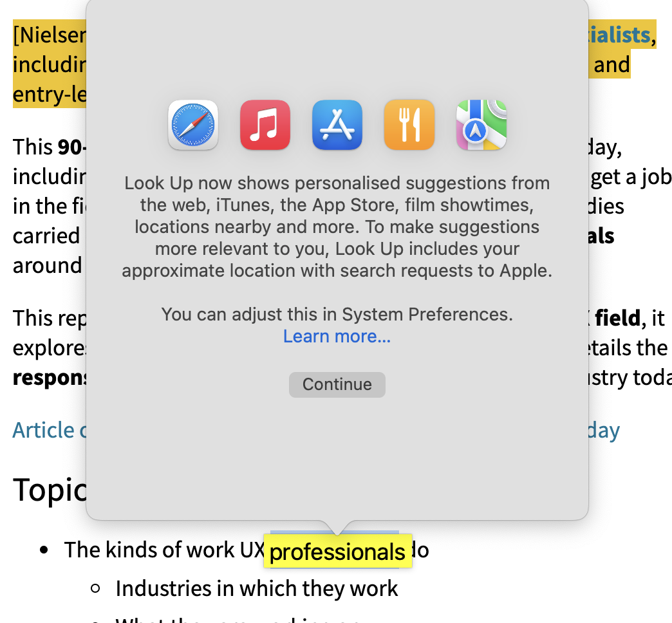The width and height of the screenshot is (672, 623).
Task: Click the red Music note icon
Action: pos(265,125)
